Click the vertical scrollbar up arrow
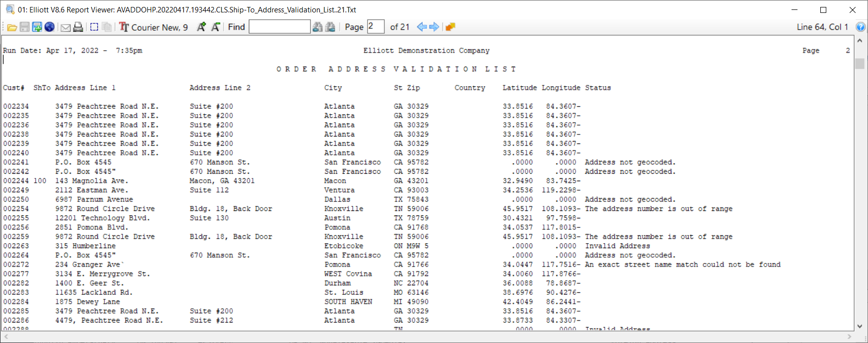Image resolution: width=868 pixels, height=343 pixels. 860,41
